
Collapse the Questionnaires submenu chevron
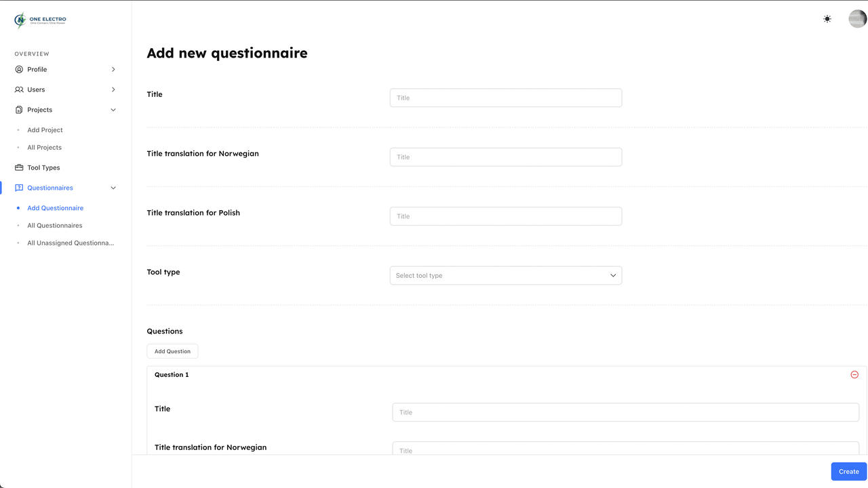tap(113, 188)
